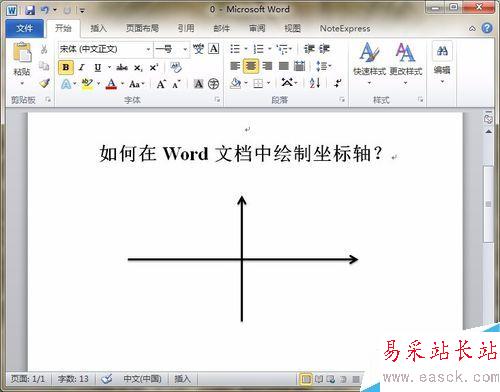The width and height of the screenshot is (500, 392).
Task: Switch to the References tab
Action: coord(186,28)
